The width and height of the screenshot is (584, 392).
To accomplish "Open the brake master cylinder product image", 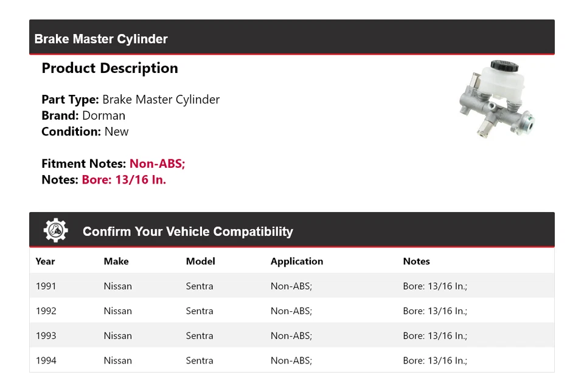I will 497,98.
